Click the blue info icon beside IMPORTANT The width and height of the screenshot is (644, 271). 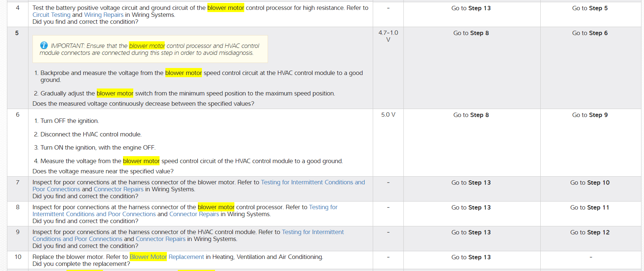tap(44, 45)
